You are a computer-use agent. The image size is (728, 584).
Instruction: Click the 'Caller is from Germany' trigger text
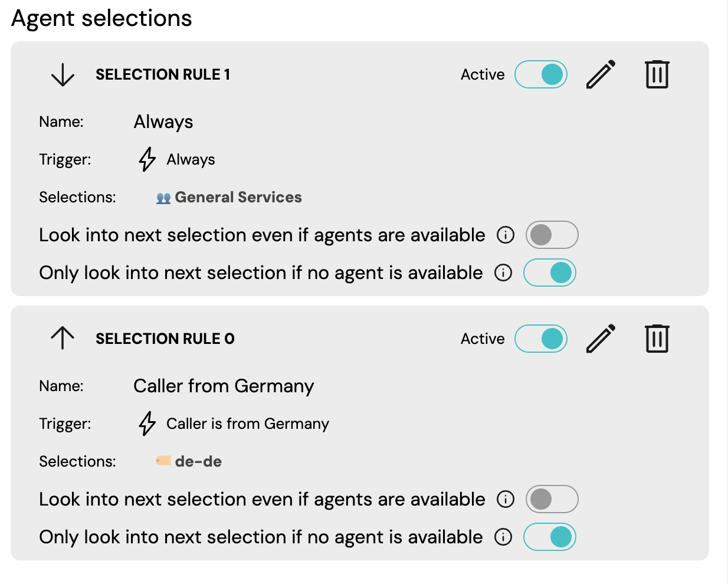click(x=248, y=424)
